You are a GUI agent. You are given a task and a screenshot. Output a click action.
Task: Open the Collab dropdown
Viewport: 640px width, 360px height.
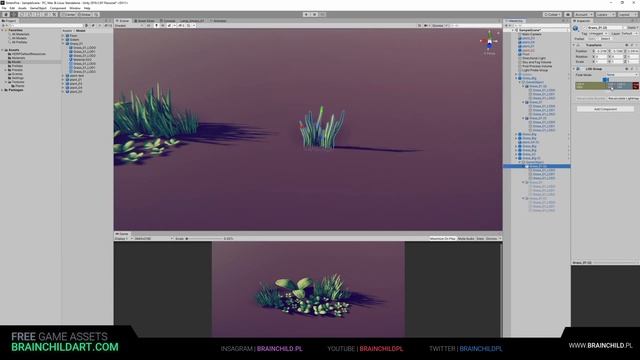tap(552, 14)
